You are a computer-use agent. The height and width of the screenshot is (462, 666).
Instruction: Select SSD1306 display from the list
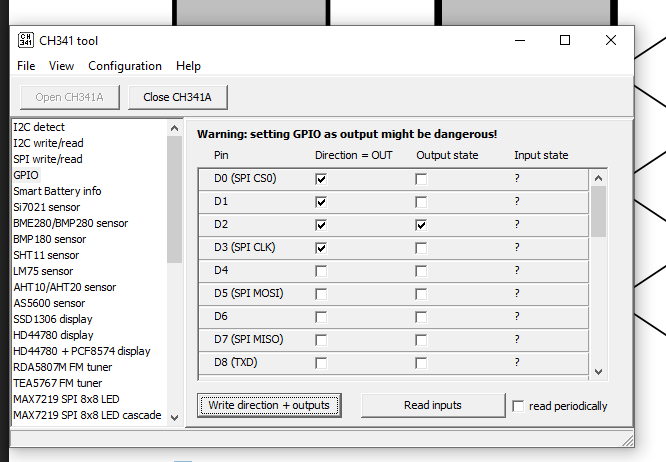(53, 319)
